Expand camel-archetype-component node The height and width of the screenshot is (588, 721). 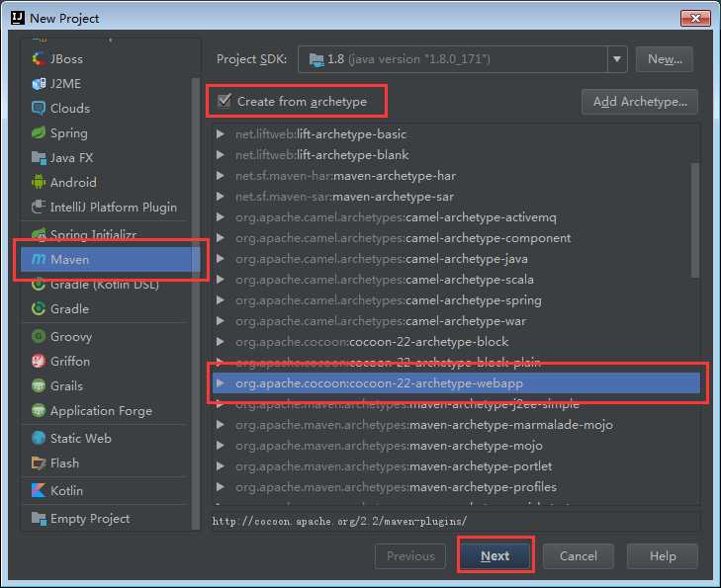[221, 238]
